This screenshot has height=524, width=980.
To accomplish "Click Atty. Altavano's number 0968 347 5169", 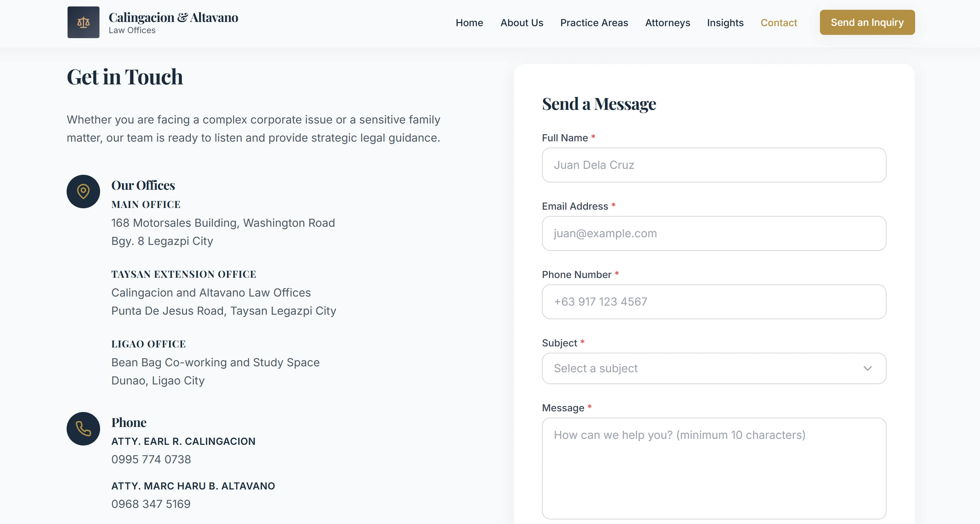I will pyautogui.click(x=151, y=504).
